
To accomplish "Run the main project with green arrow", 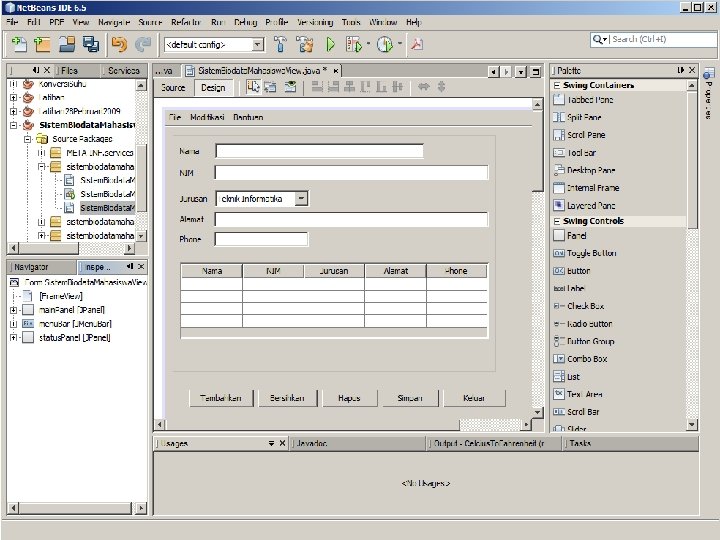I will click(x=329, y=44).
